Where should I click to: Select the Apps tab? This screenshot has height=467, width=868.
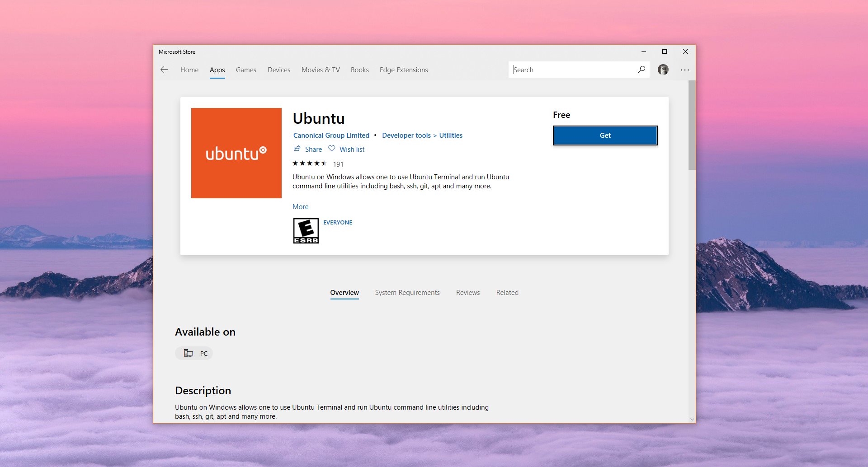217,70
